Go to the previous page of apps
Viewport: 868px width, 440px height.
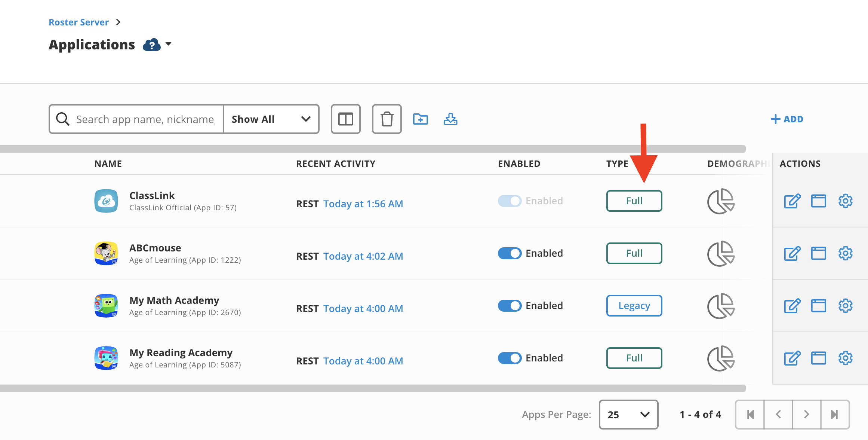point(778,415)
